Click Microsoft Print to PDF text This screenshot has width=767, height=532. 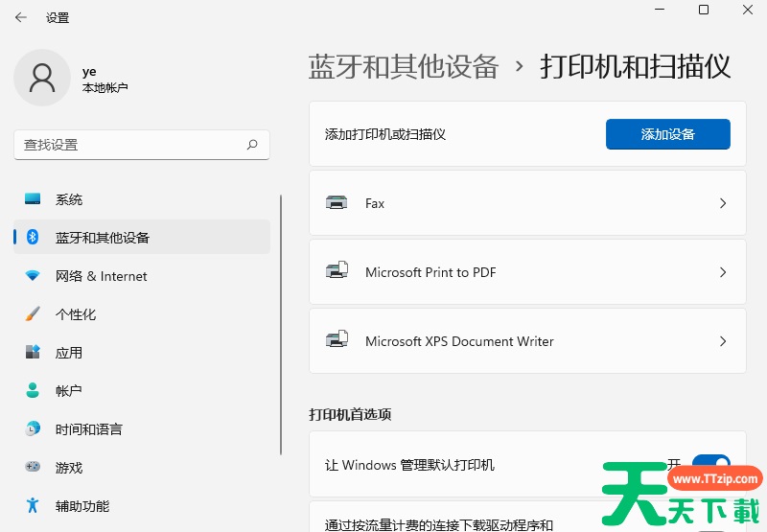pyautogui.click(x=430, y=272)
